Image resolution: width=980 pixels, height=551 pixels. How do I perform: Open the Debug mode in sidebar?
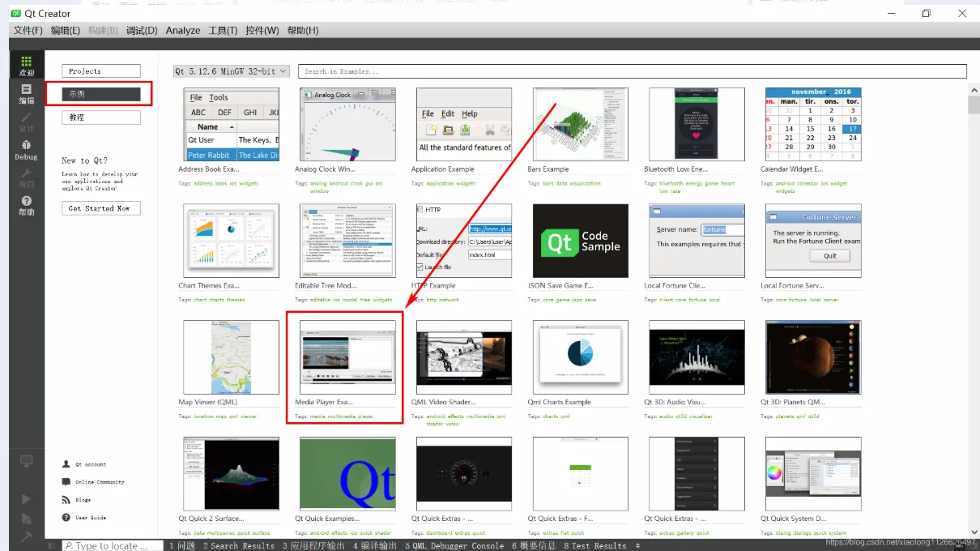coord(27,150)
